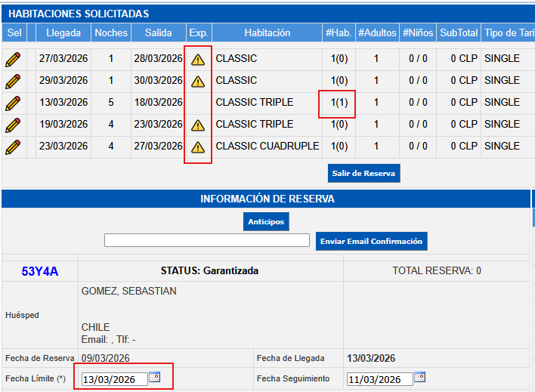This screenshot has height=392, width=535.
Task: Click the confirmation email address field
Action: tap(206, 241)
